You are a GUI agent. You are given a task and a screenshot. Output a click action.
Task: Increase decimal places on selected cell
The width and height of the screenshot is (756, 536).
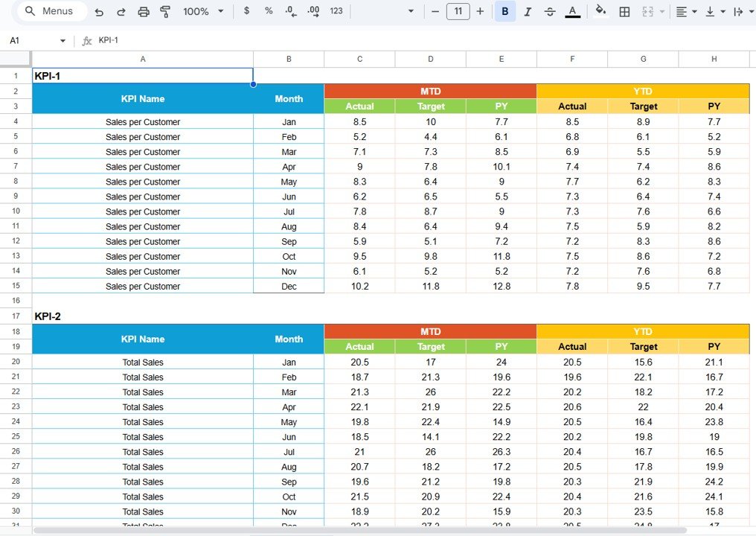313,11
